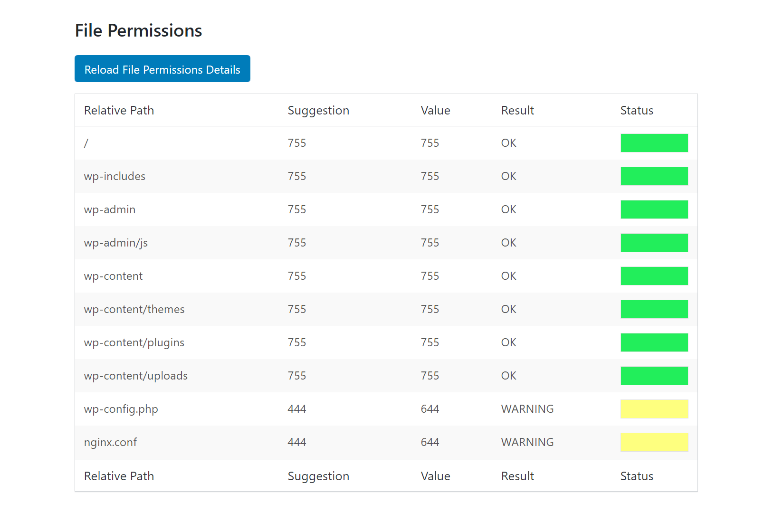Image resolution: width=764 pixels, height=532 pixels.
Task: Select the Value column header
Action: tap(435, 110)
